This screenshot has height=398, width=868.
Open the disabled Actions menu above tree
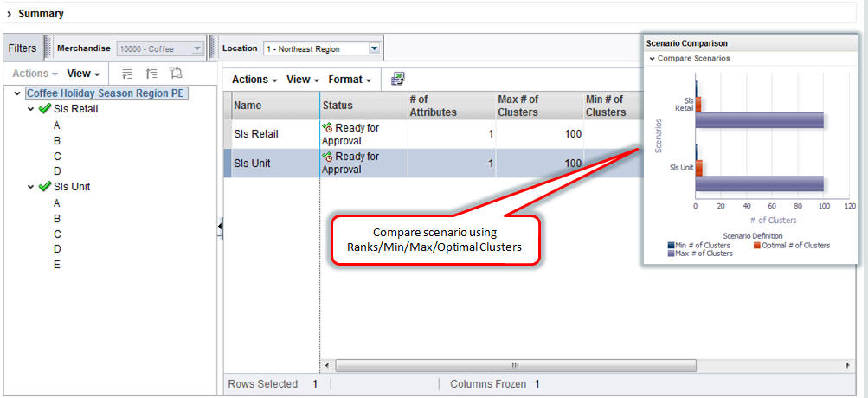(x=35, y=73)
